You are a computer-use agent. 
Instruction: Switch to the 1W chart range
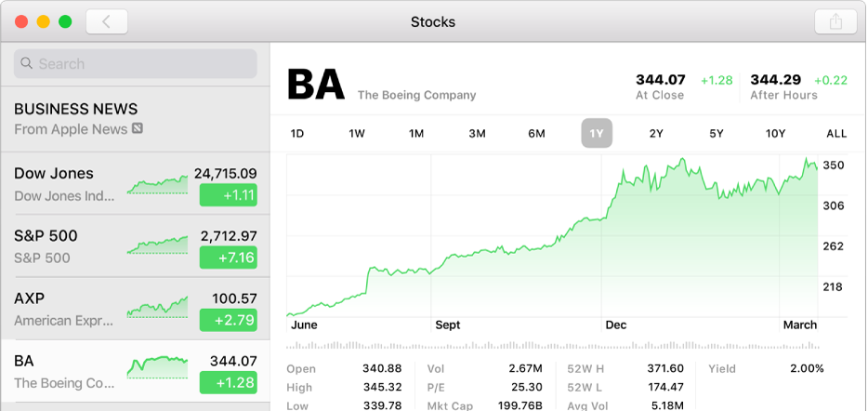(357, 134)
